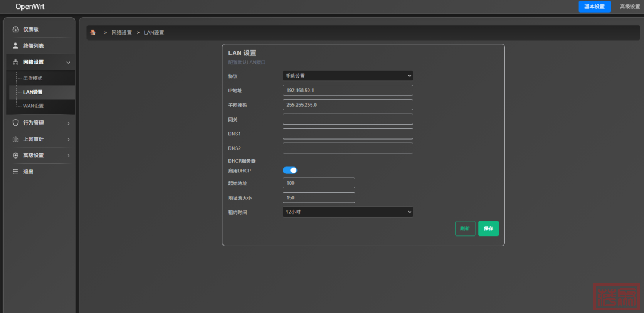Click the dashboard gauge icon in sidebar
Image resolution: width=644 pixels, height=313 pixels.
(16, 29)
